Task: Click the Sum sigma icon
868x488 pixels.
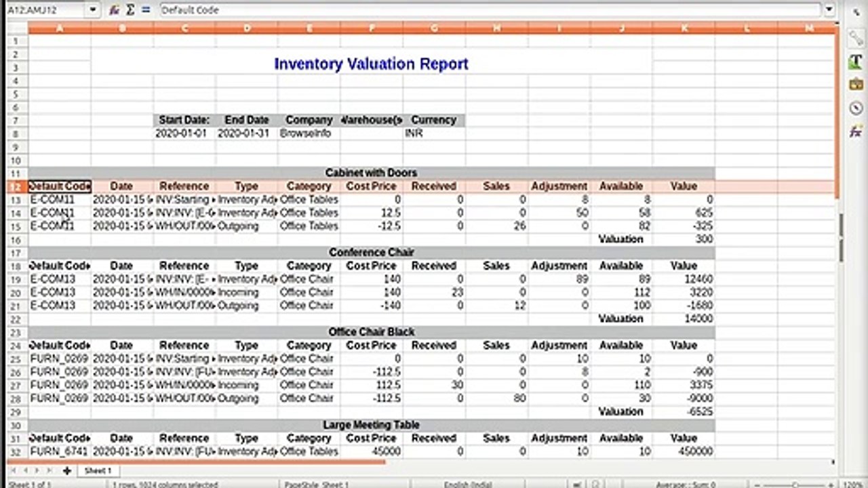Action: [x=130, y=10]
